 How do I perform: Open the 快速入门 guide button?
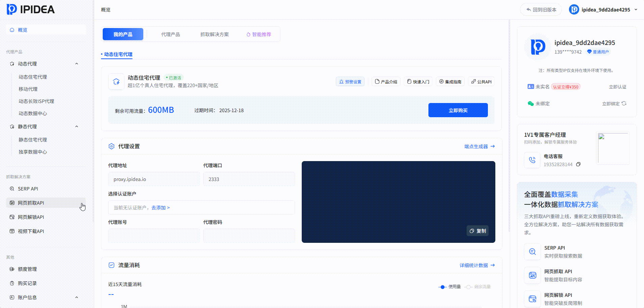pyautogui.click(x=418, y=82)
